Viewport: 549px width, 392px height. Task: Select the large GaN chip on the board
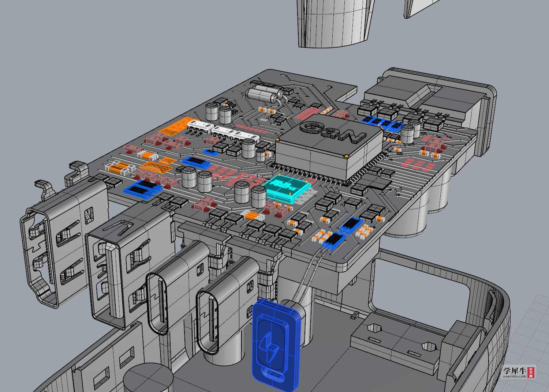[x=329, y=149]
